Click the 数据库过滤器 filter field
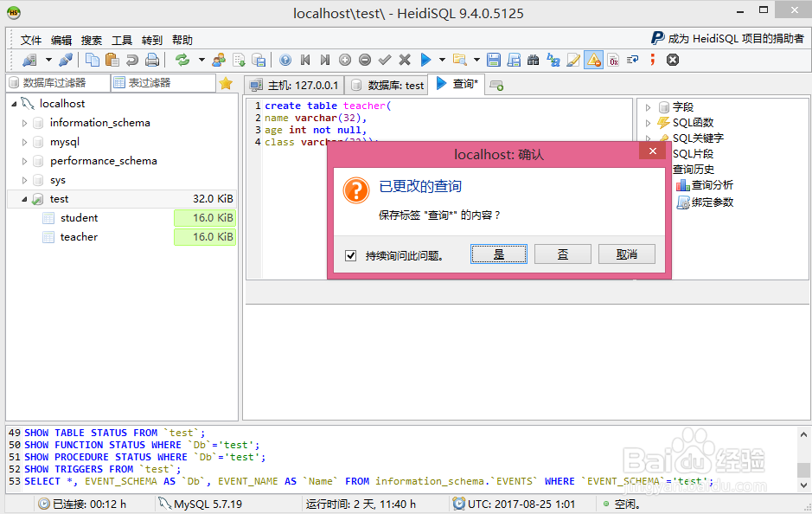Viewport: 812px width, 514px height. tap(59, 83)
